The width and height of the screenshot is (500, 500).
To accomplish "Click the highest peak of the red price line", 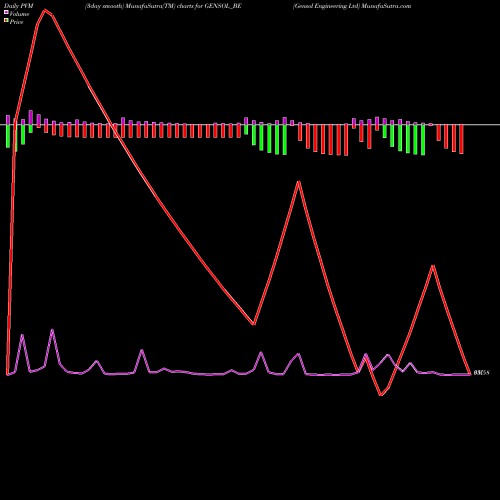I will tap(45, 10).
